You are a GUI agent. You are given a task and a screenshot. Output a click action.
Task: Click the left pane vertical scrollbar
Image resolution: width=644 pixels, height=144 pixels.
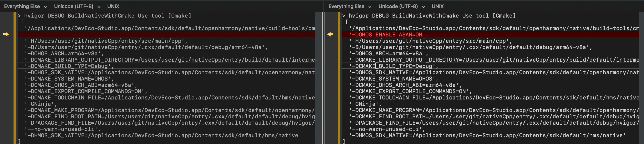tap(319, 75)
